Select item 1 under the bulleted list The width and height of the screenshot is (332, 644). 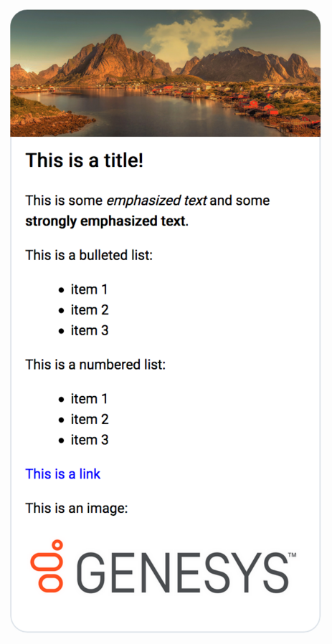click(89, 289)
